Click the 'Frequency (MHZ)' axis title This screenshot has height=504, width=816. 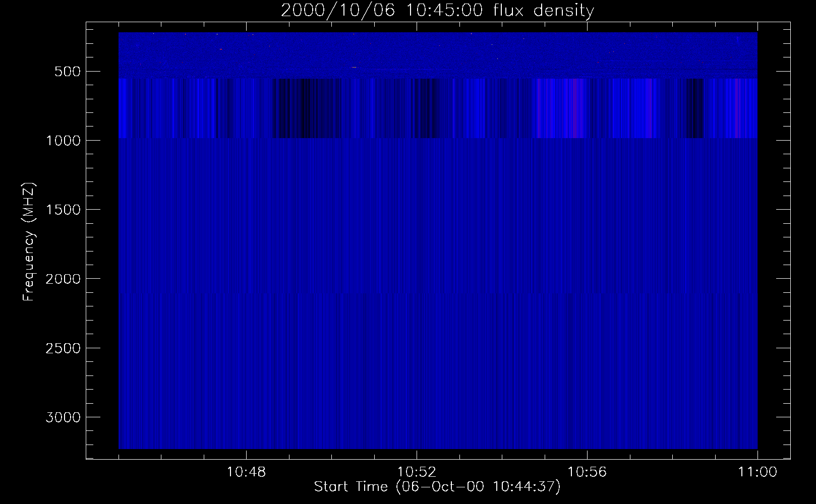29,242
